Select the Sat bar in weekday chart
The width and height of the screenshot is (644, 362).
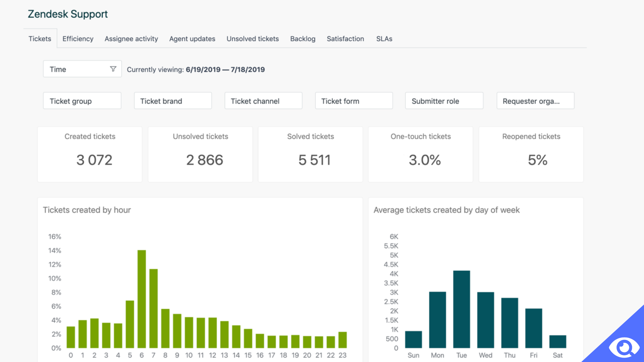[x=558, y=342]
